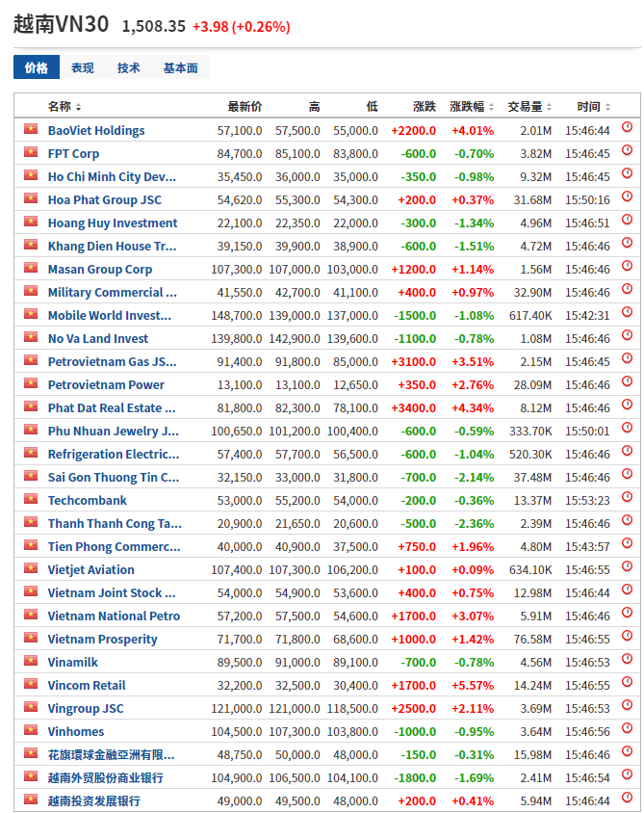Open the Military Commercial stock link
Screen dimensions: 644x813
(113, 293)
